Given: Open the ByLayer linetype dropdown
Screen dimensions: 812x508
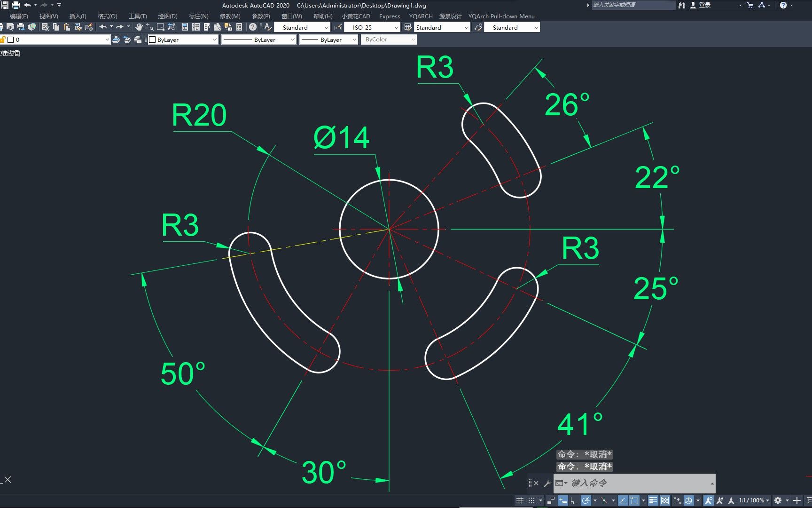Looking at the screenshot, I should [x=259, y=40].
